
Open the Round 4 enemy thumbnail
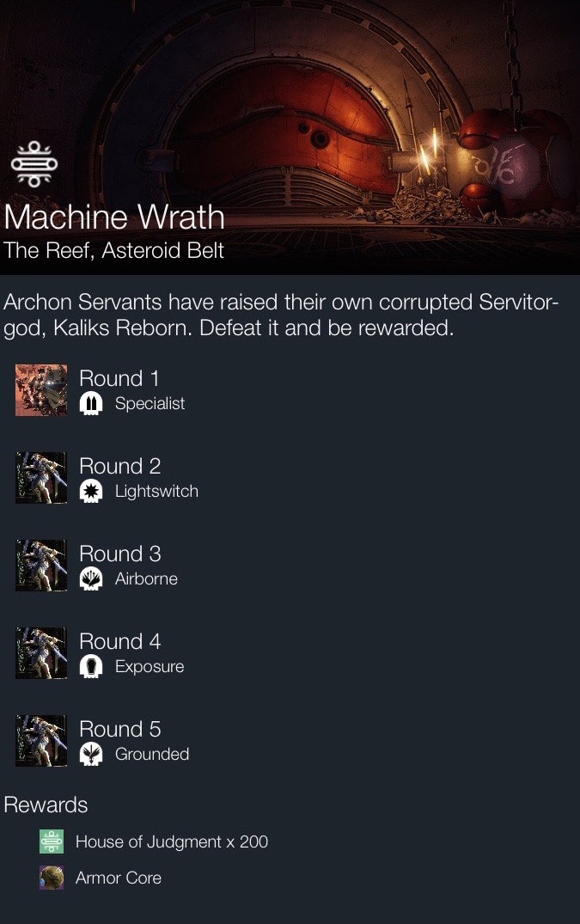[41, 653]
